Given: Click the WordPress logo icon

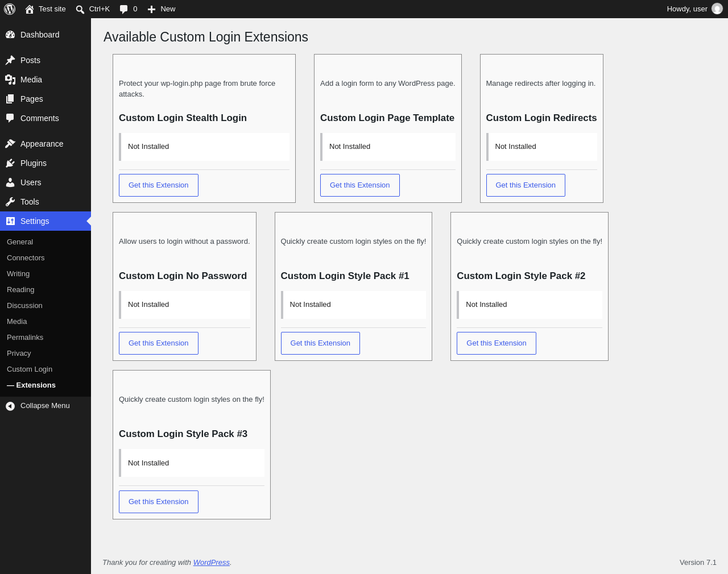Looking at the screenshot, I should coord(10,9).
